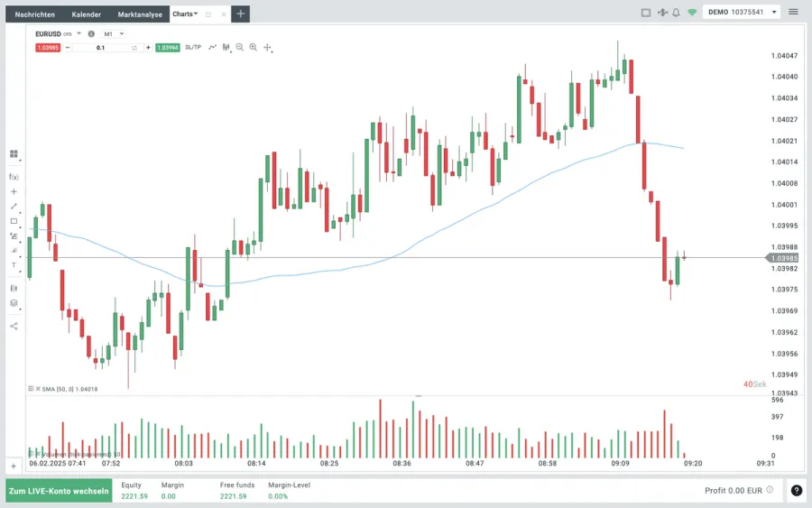Toggle the line chart type
Viewport: 812px width, 508px height.
click(x=213, y=47)
